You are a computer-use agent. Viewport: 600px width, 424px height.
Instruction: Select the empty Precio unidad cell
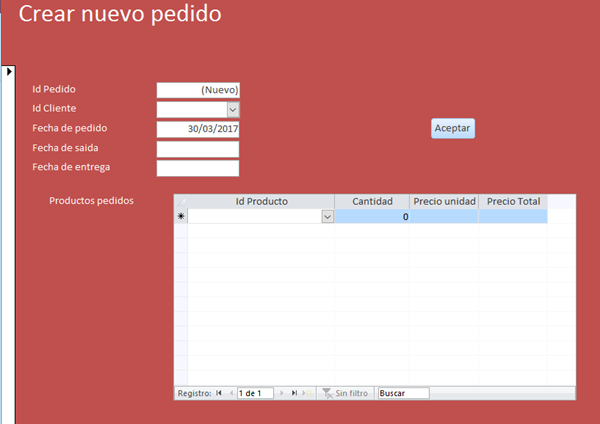pos(444,217)
